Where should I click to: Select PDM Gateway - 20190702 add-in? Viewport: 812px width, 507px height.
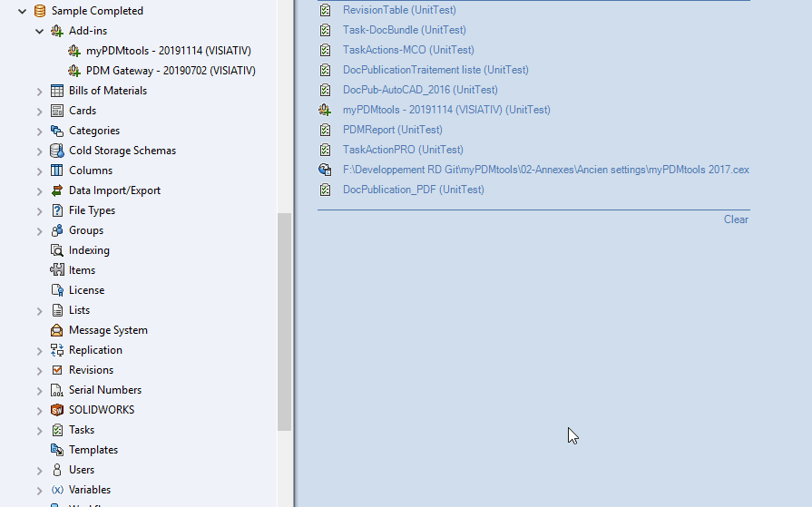[171, 71]
